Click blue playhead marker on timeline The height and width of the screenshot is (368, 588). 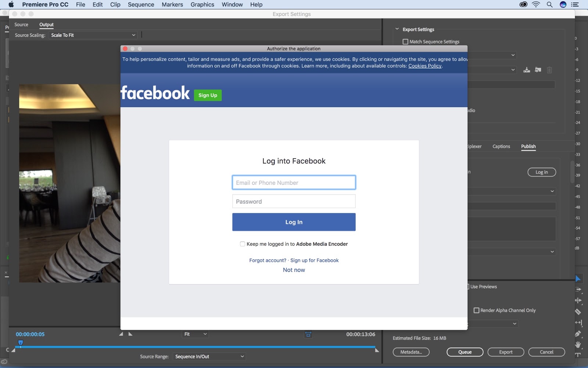pyautogui.click(x=21, y=343)
